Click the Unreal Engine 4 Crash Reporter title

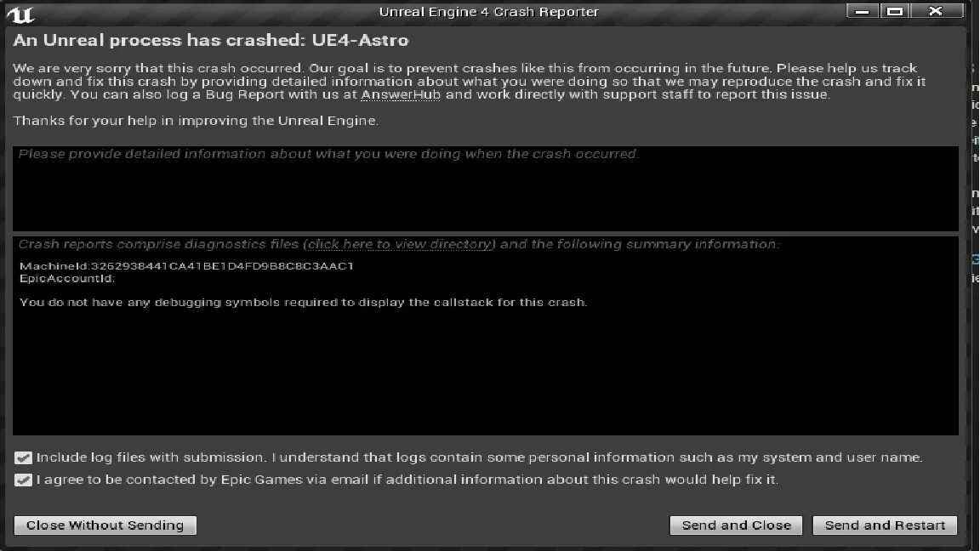488,12
